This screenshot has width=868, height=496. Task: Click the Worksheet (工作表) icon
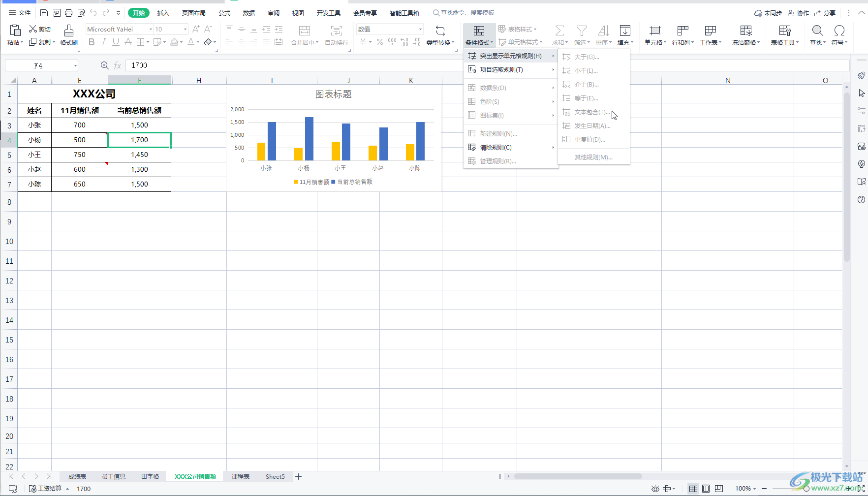pos(710,31)
